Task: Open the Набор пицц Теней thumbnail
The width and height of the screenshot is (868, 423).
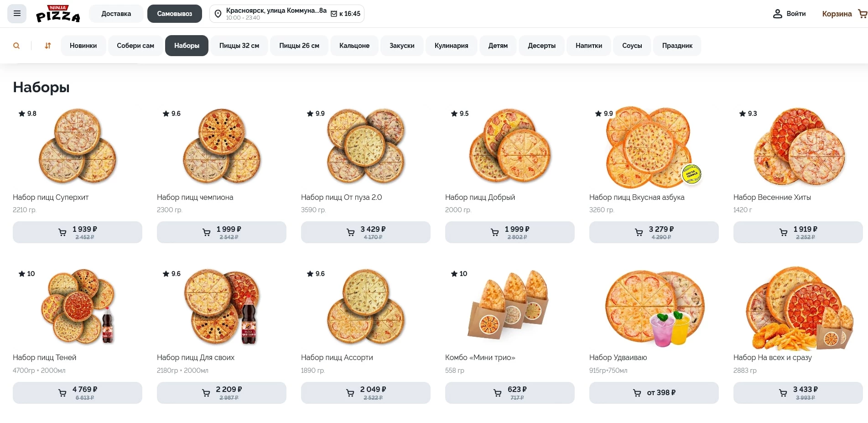Action: tap(78, 306)
